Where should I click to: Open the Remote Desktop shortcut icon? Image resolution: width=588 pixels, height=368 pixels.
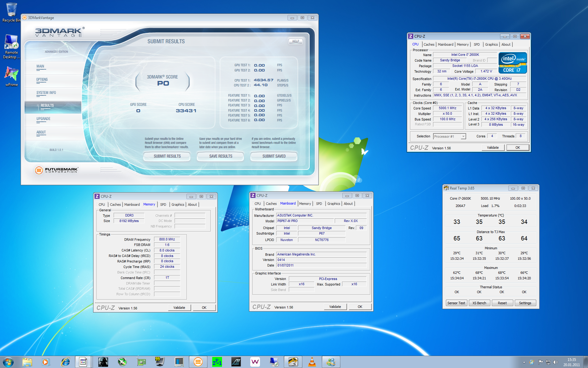click(x=11, y=47)
